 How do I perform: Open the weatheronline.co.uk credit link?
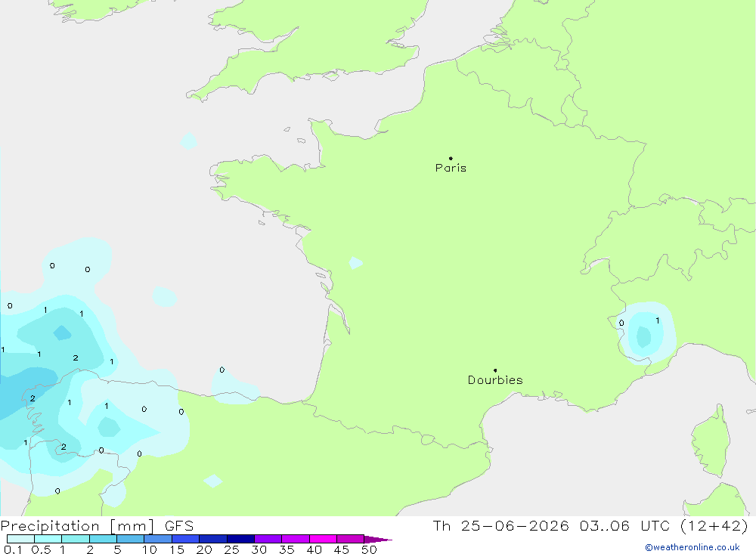tap(692, 547)
